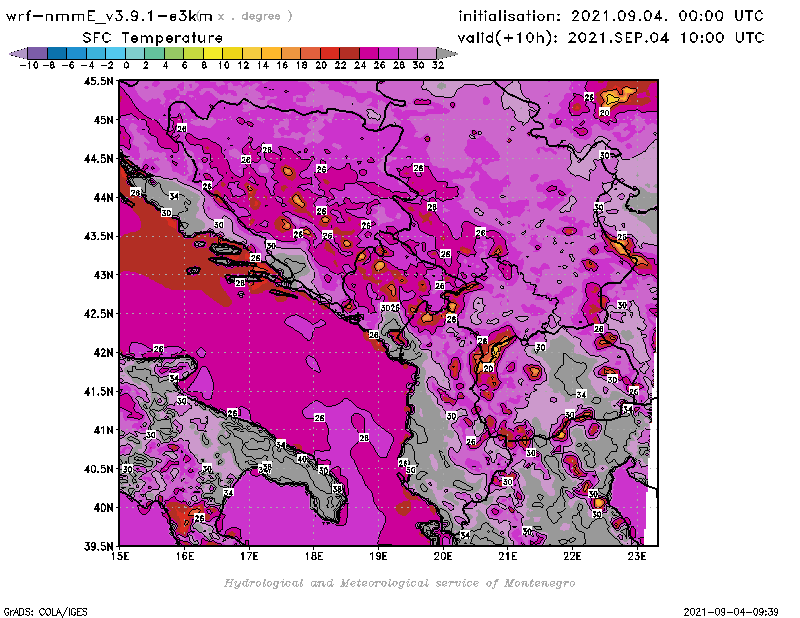
Task: Select the SFC Temperature heading
Action: point(153,38)
